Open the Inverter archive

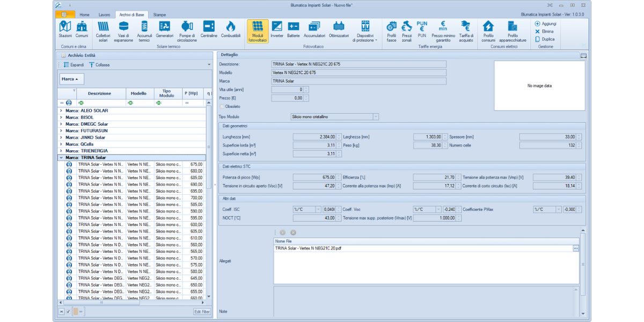[x=277, y=31]
